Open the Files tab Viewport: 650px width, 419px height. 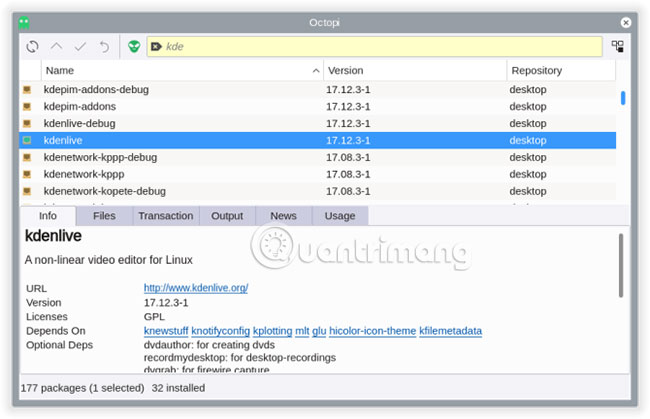(x=104, y=216)
